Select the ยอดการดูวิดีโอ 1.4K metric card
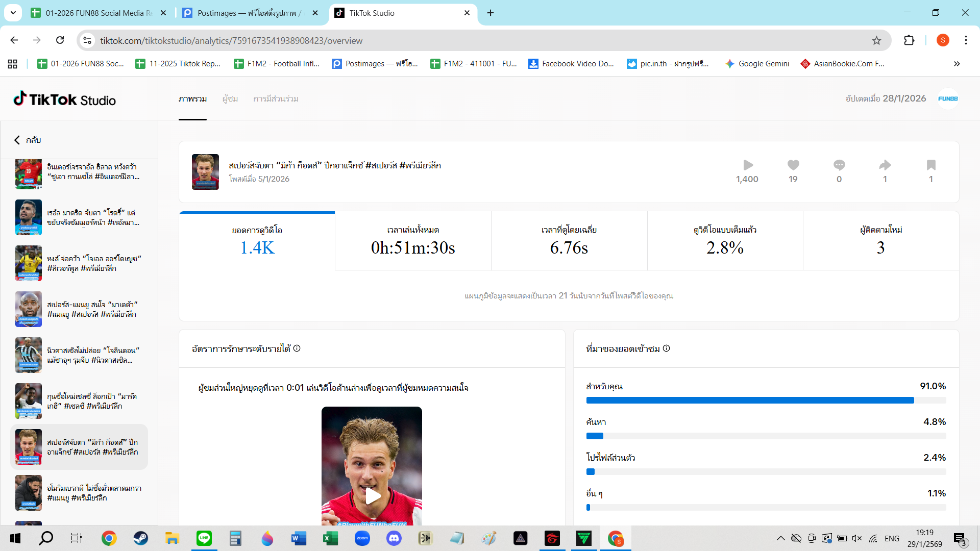The image size is (980, 551). [257, 241]
